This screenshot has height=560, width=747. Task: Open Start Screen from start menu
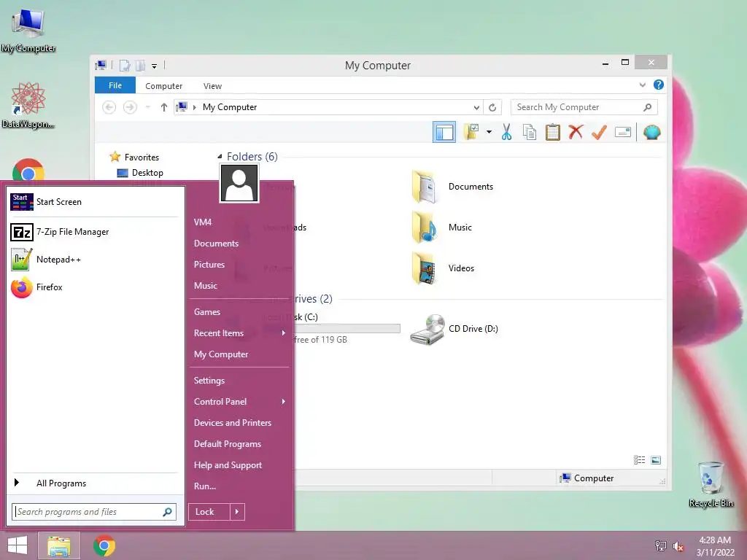click(94, 202)
